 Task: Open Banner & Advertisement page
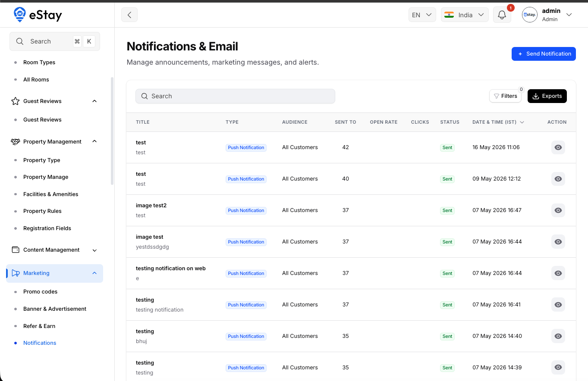point(55,309)
